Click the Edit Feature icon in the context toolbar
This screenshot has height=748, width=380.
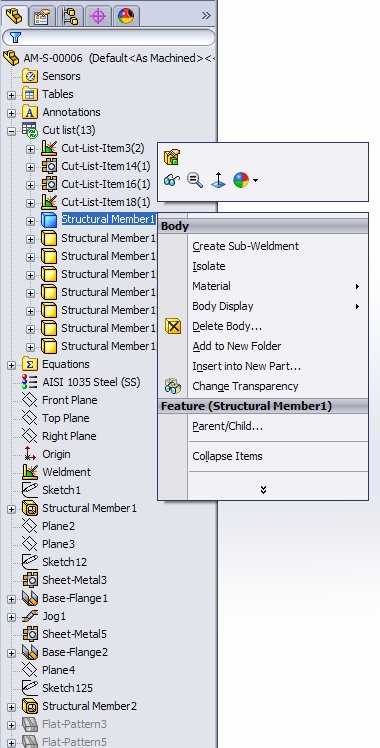[172, 157]
